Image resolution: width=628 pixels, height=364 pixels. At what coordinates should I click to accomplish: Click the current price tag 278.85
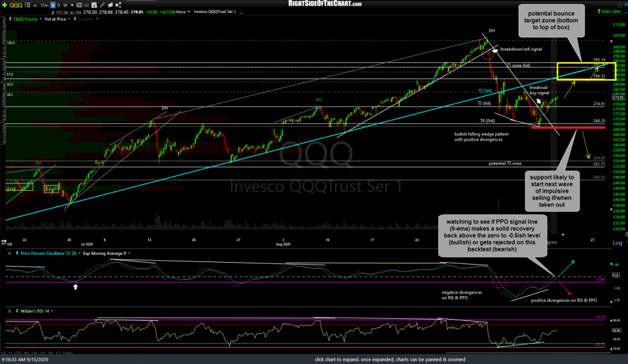618,97
